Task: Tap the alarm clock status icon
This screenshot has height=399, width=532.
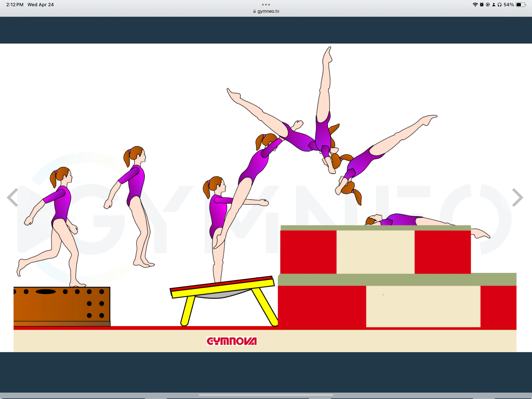Action: pyautogui.click(x=482, y=4)
